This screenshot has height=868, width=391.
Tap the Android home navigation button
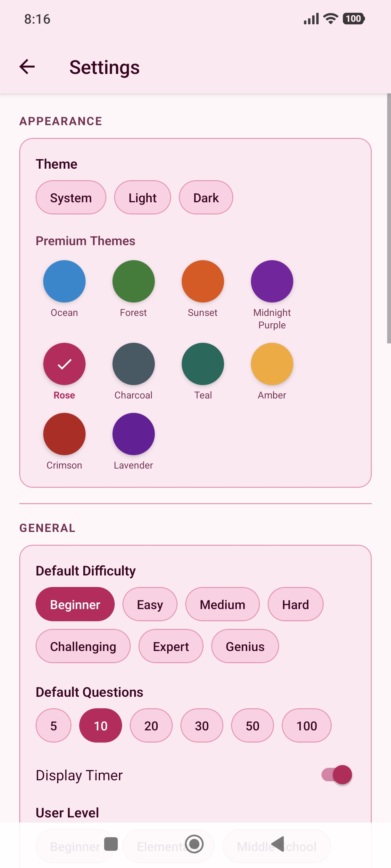(x=194, y=844)
